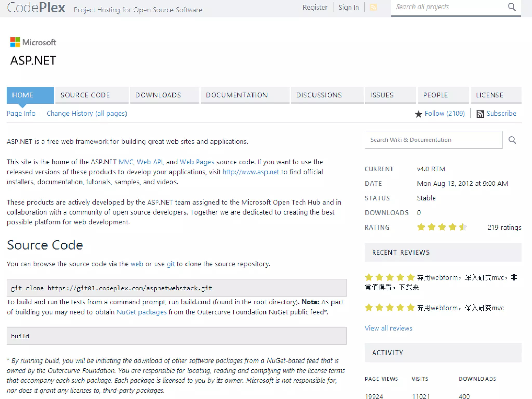The image size is (532, 399).
Task: Open Change History (all pages) link
Action: click(87, 114)
